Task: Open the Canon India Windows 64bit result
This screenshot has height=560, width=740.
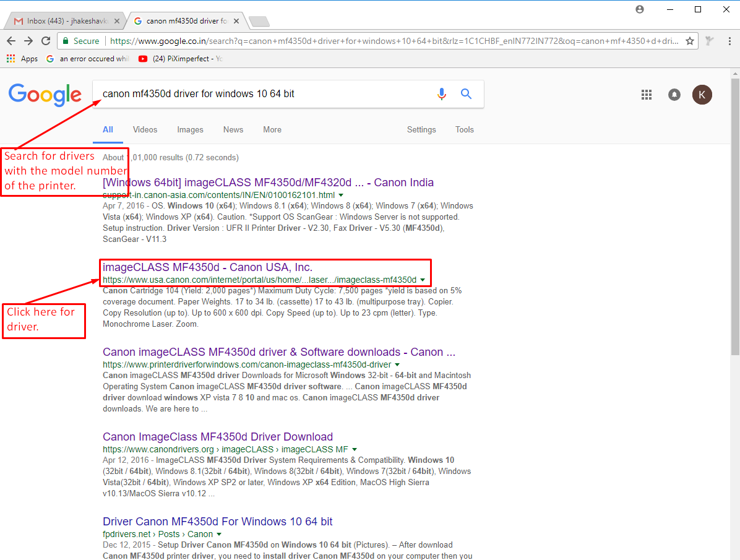Action: [268, 183]
